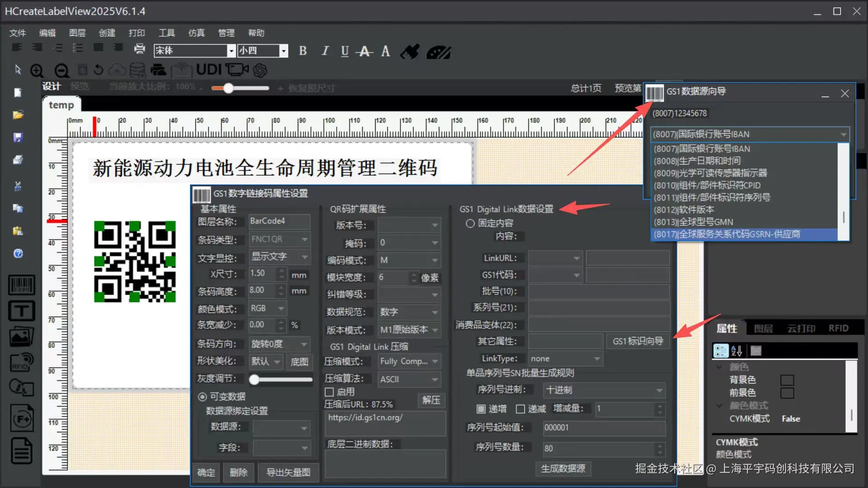Select (8012)软件版本 in the list
This screenshot has height=488, width=868.
[x=684, y=210]
